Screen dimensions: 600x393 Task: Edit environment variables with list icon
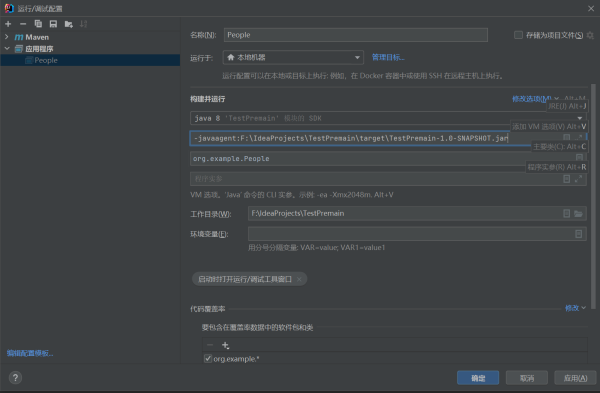[x=579, y=234]
